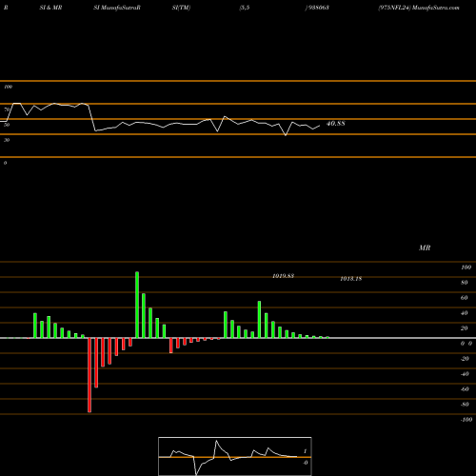
Task: Click the MACD axis label 80
Action: 465,283
